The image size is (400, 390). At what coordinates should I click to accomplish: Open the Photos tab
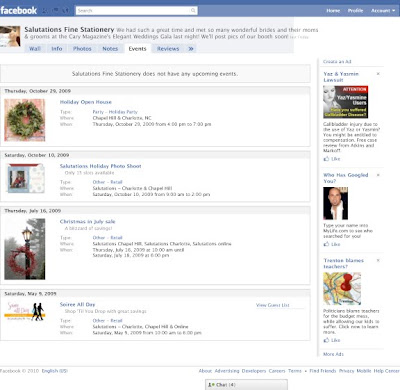(x=82, y=49)
